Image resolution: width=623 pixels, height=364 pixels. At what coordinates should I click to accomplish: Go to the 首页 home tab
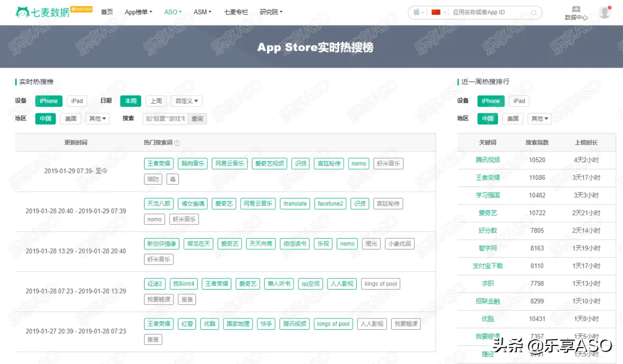pos(107,12)
